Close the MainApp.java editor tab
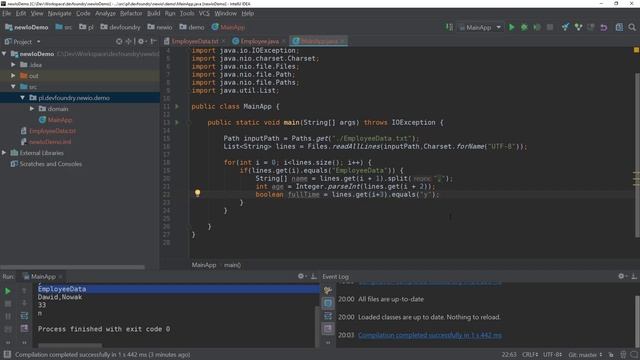 pyautogui.click(x=342, y=41)
